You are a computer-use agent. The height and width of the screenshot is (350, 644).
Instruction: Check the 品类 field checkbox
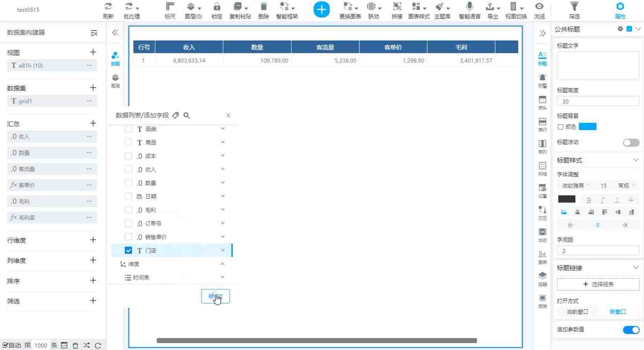pyautogui.click(x=128, y=129)
